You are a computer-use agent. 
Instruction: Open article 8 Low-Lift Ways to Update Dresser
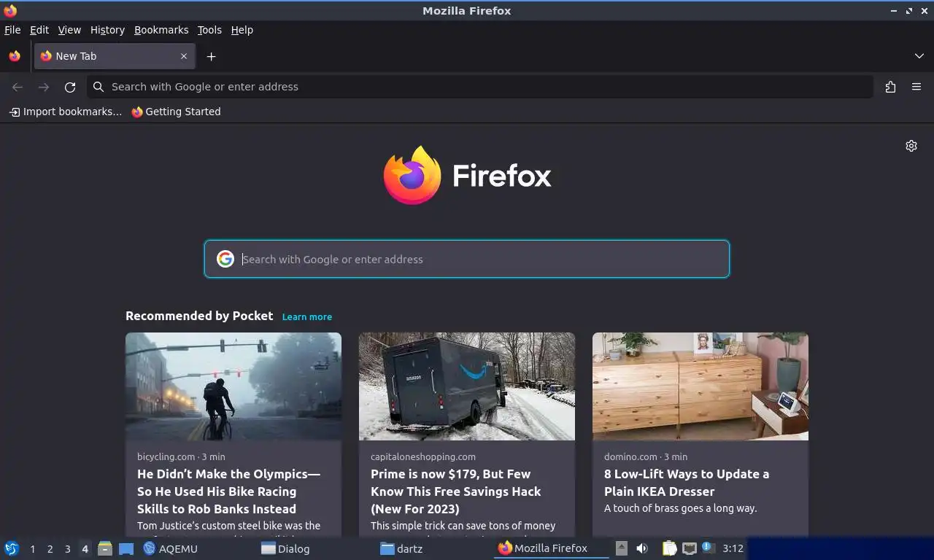click(x=687, y=483)
